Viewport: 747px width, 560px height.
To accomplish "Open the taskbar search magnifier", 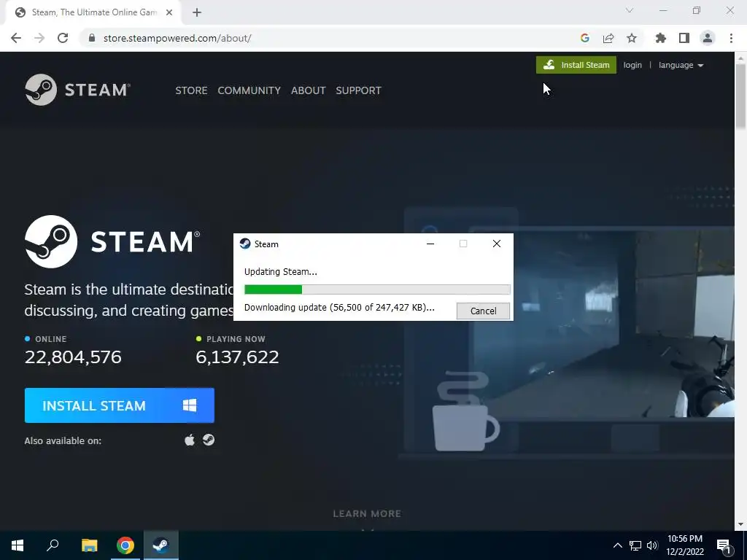I will [x=53, y=545].
